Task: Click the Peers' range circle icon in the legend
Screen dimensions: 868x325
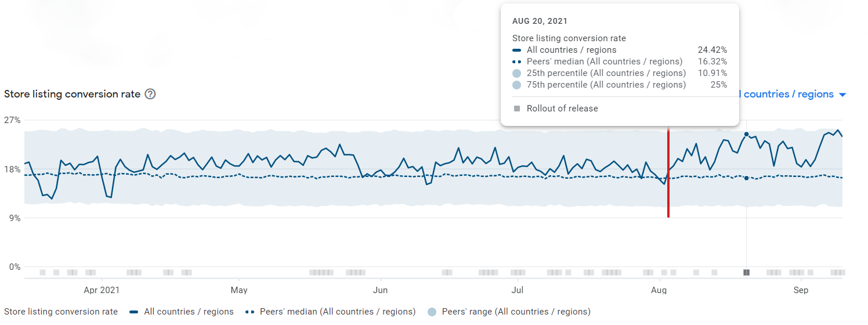Action: pos(431,312)
